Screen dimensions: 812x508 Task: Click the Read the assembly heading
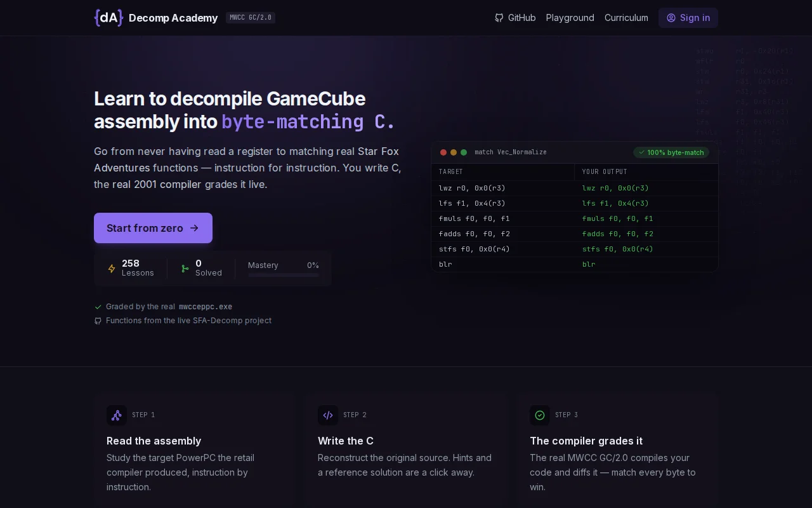[154, 441]
